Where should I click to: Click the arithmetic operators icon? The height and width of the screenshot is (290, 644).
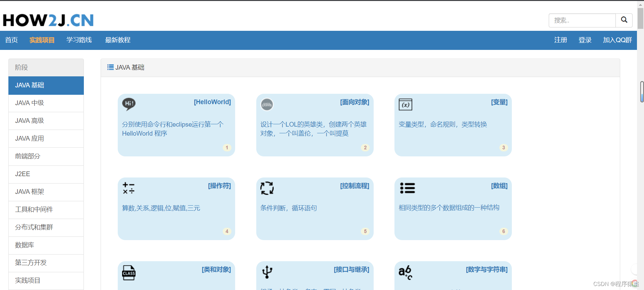click(x=128, y=188)
